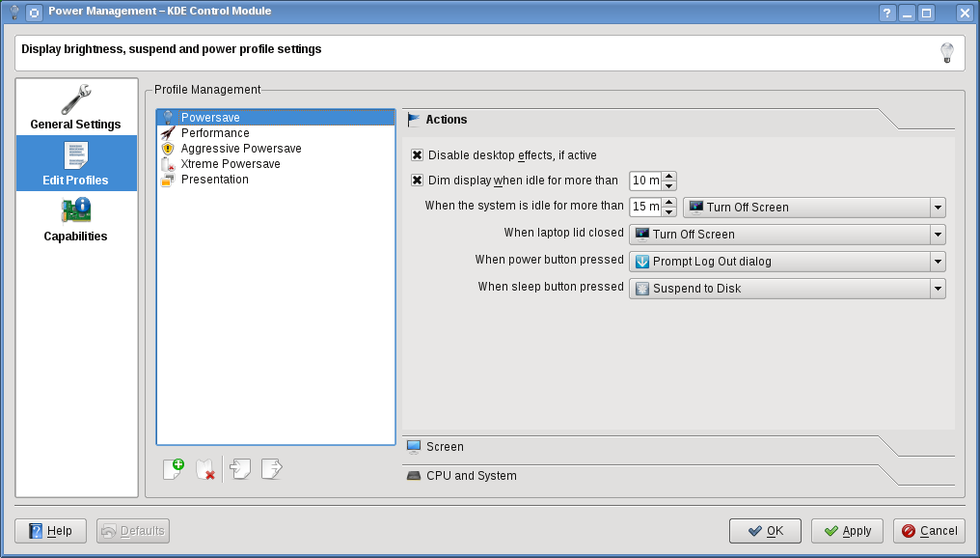Click the lightbulb icon in the header banner

[947, 53]
